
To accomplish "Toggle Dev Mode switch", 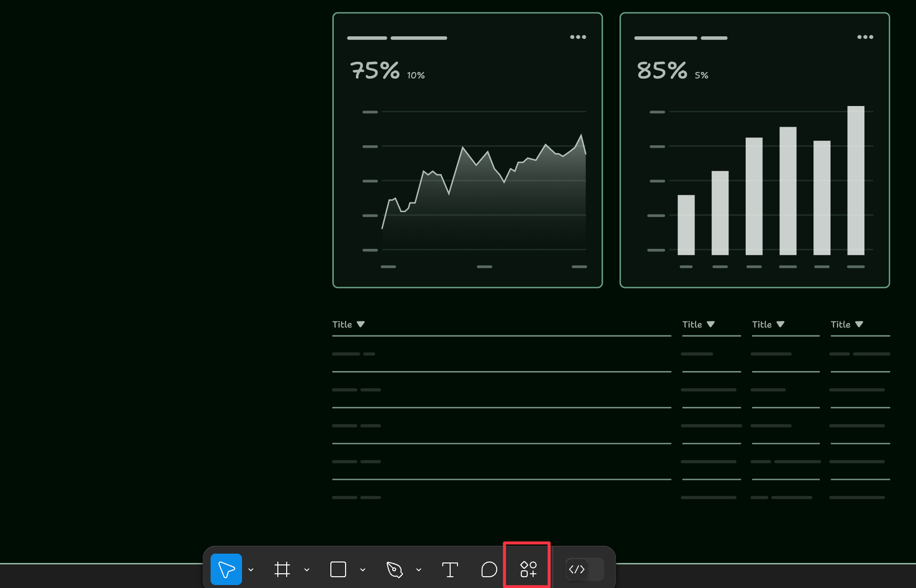I will 584,569.
